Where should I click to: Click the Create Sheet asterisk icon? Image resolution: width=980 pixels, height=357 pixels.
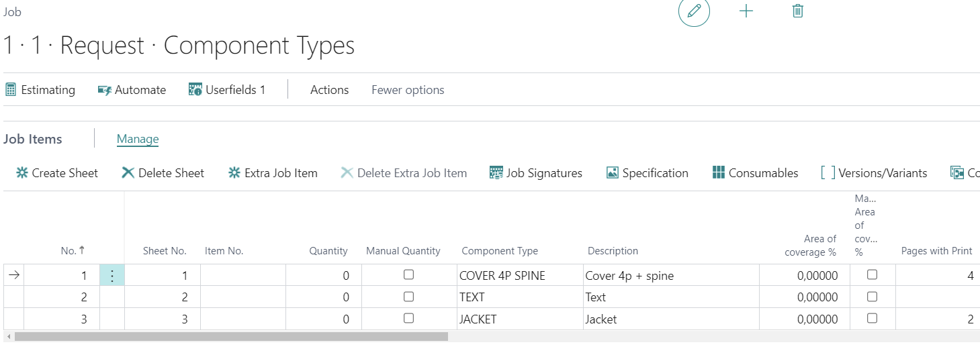point(22,173)
